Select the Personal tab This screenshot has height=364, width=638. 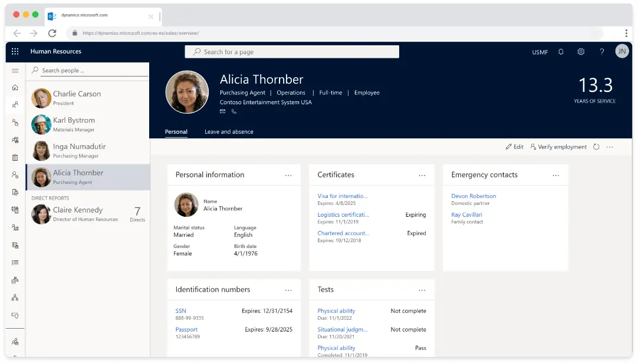click(176, 132)
